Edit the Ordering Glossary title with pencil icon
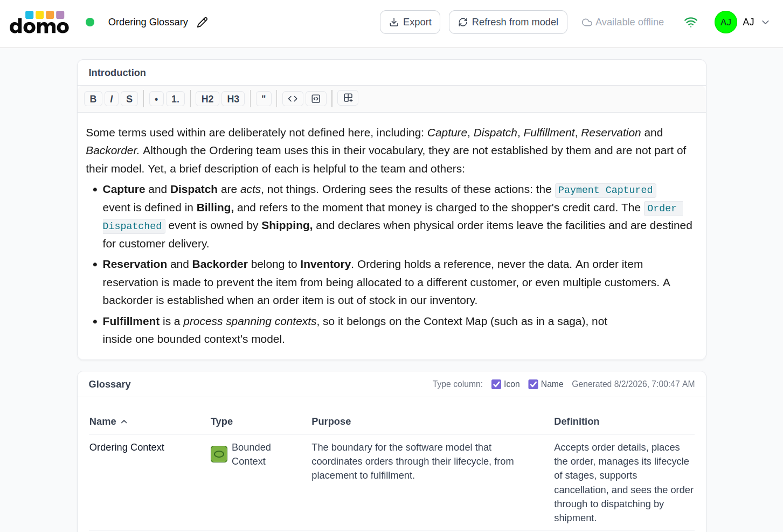The width and height of the screenshot is (783, 532). (x=202, y=22)
